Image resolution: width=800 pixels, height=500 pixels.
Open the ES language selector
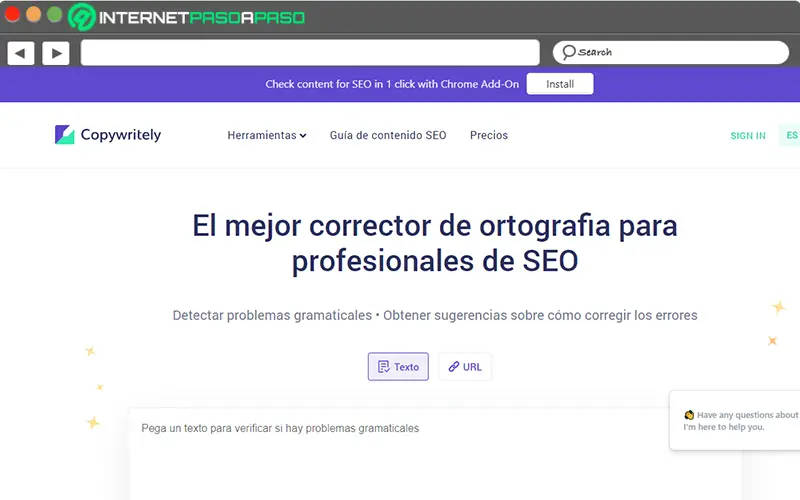[791, 135]
